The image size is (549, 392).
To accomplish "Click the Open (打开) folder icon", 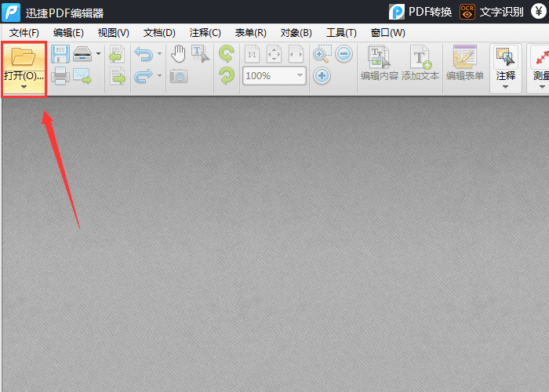I will pos(23,56).
